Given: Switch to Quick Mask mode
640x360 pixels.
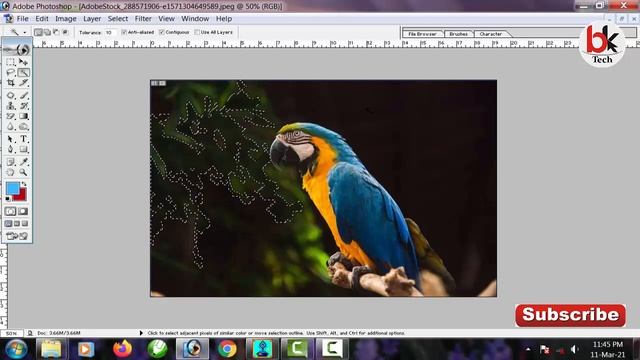Looking at the screenshot, I should coord(24,211).
